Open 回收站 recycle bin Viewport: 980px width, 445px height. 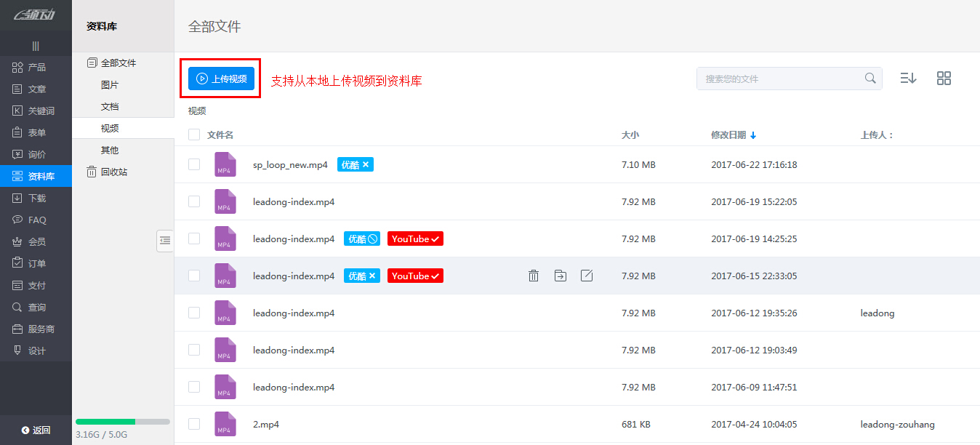[113, 172]
